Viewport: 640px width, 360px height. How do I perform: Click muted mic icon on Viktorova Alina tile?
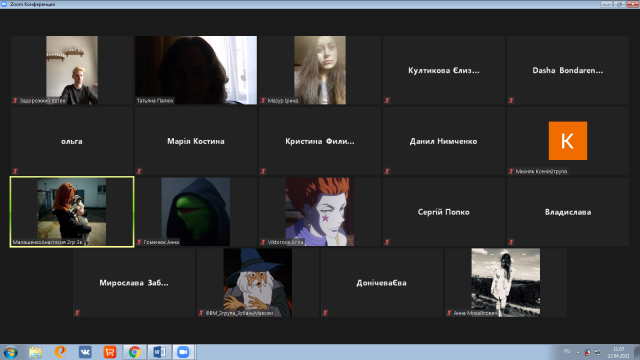pos(263,242)
